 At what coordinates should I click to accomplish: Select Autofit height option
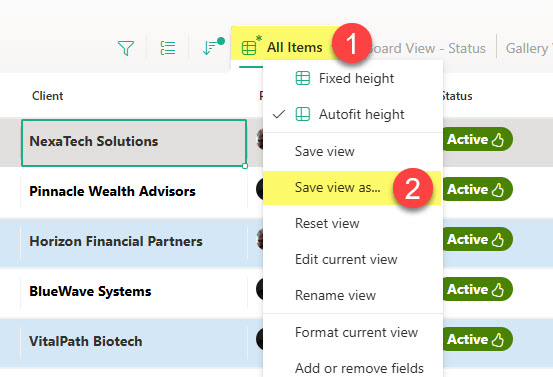pos(353,114)
